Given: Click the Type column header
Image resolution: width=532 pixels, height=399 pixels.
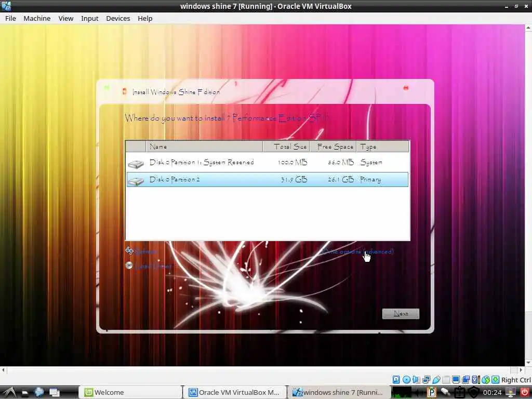Looking at the screenshot, I should pos(382,147).
